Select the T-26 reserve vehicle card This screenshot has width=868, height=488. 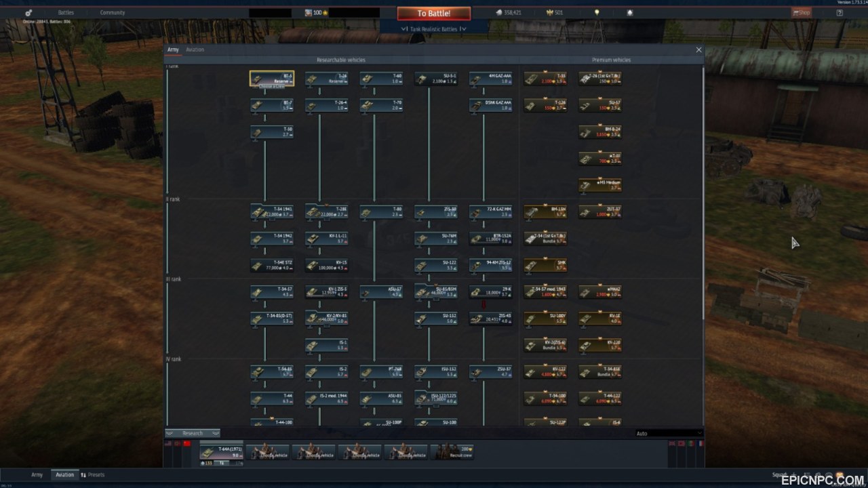point(327,79)
